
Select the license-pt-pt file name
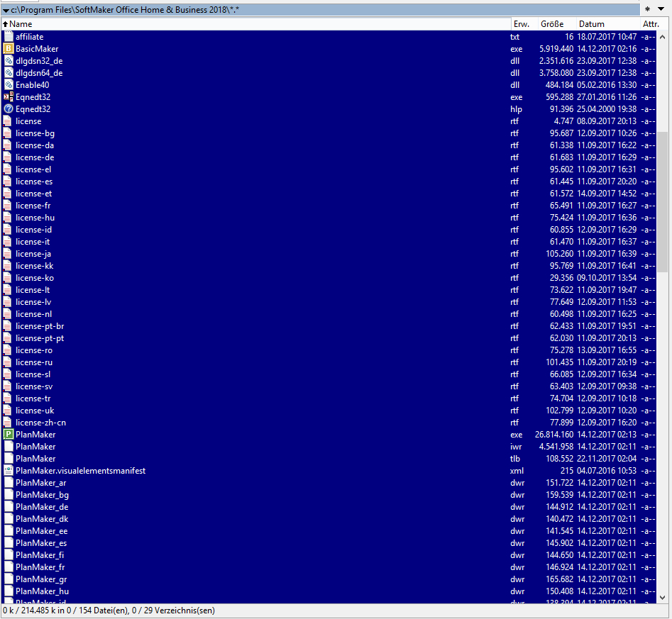tap(40, 338)
